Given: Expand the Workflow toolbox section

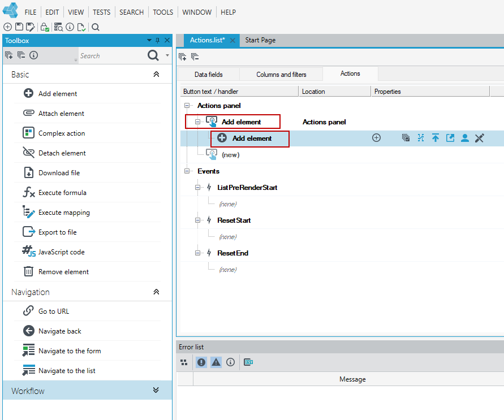Looking at the screenshot, I should point(156,390).
